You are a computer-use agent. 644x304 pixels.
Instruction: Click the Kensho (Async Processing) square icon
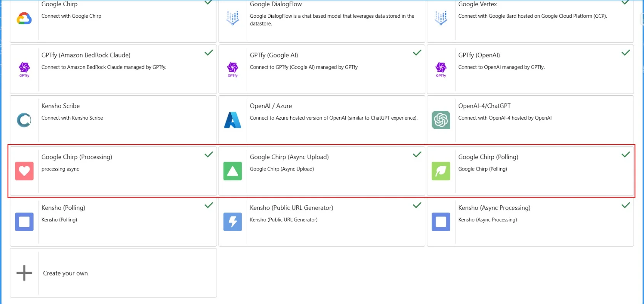click(x=441, y=222)
